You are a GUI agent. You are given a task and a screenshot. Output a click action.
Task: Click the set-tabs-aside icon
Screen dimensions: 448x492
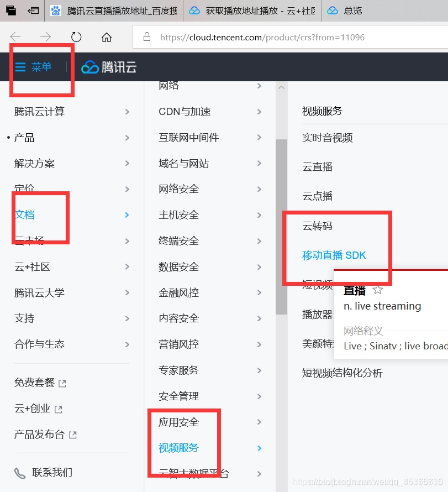click(x=33, y=11)
